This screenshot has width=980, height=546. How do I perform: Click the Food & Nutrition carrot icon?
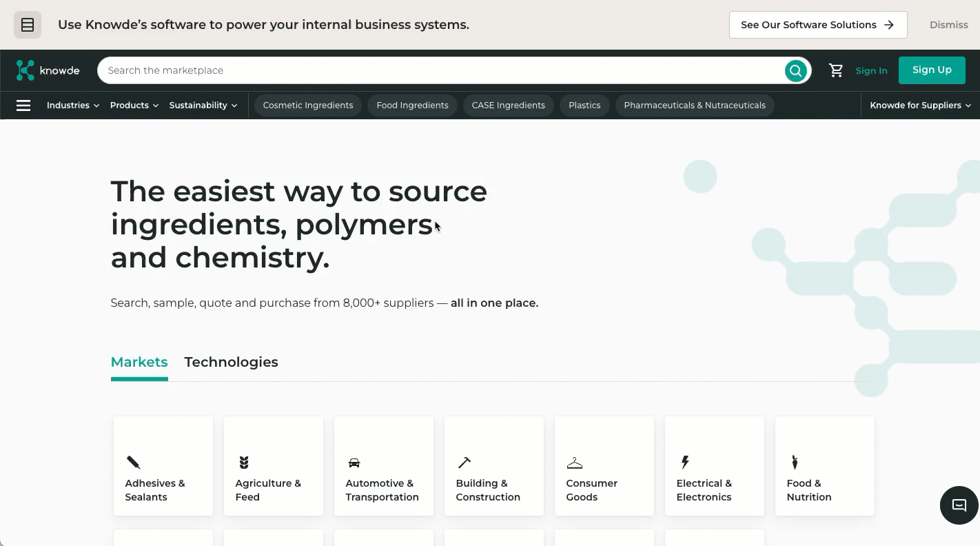[x=795, y=462]
